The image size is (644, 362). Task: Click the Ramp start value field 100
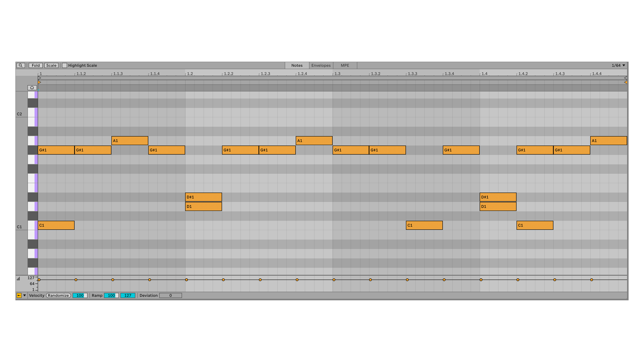[x=111, y=295]
